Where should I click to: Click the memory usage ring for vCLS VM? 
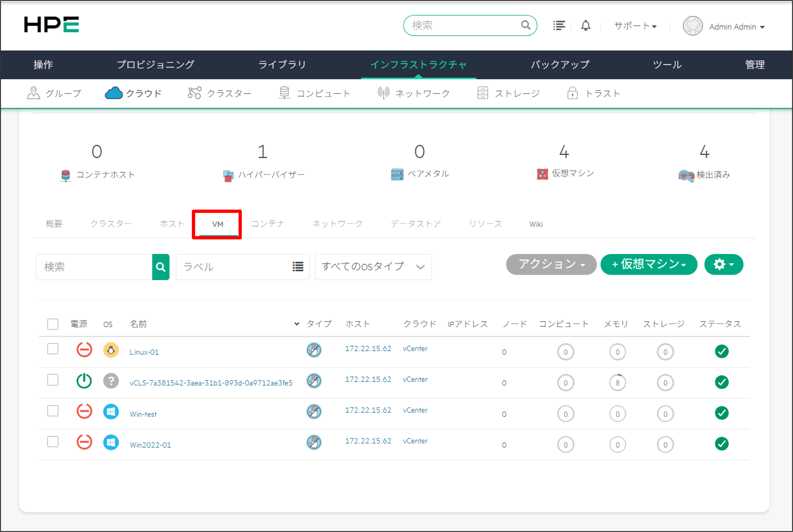(618, 383)
